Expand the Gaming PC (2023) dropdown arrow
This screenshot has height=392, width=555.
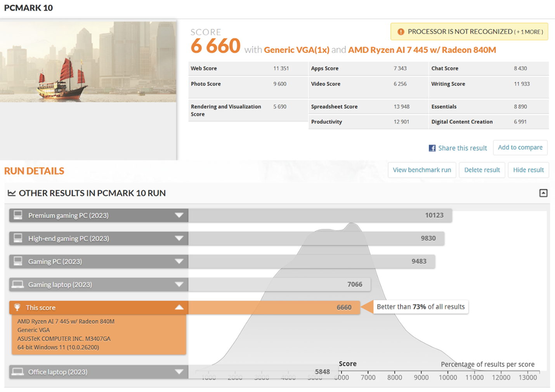coord(179,261)
